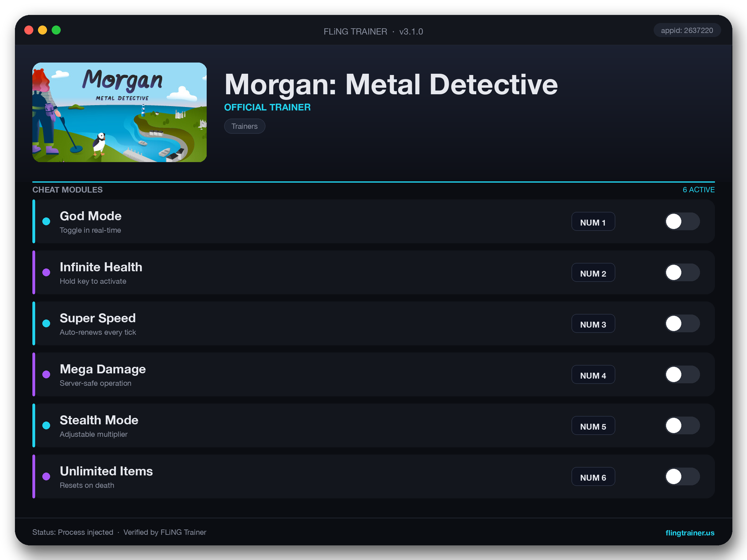Click 'Hold key to activate' description
747x560 pixels.
(93, 281)
